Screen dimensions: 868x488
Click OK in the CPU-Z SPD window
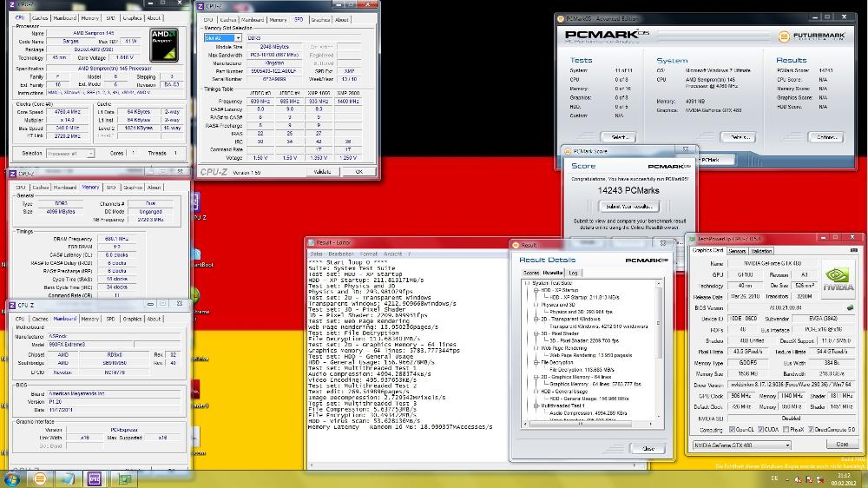tap(358, 172)
